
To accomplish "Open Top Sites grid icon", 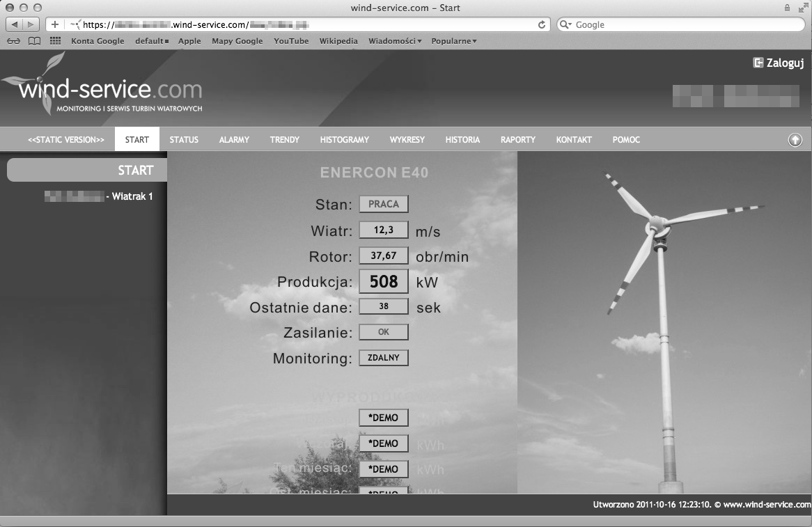I will 56,41.
